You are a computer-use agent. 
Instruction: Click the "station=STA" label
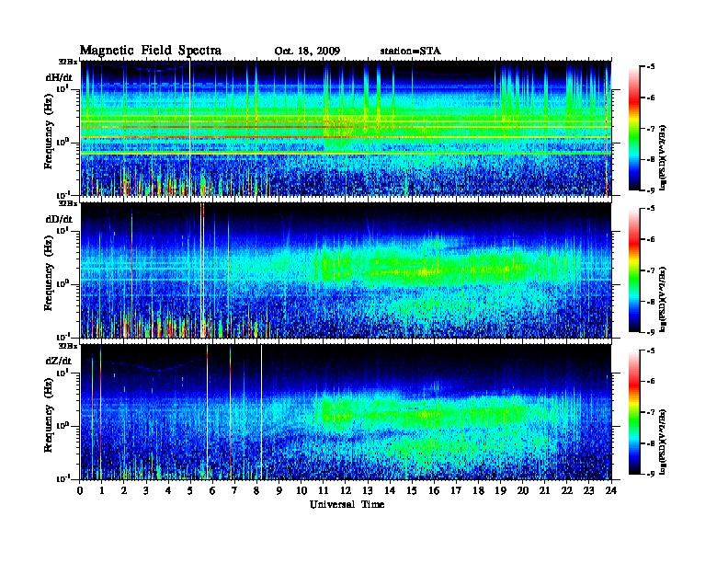coord(410,52)
